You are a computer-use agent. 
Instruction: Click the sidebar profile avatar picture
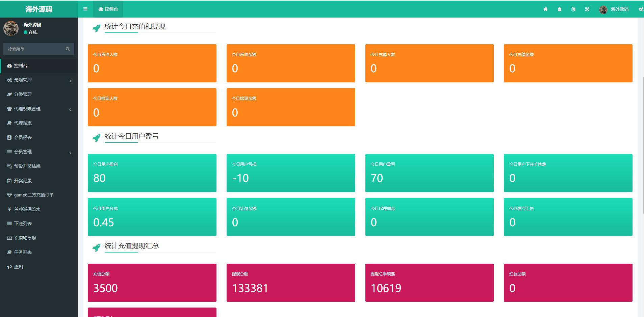coord(11,28)
